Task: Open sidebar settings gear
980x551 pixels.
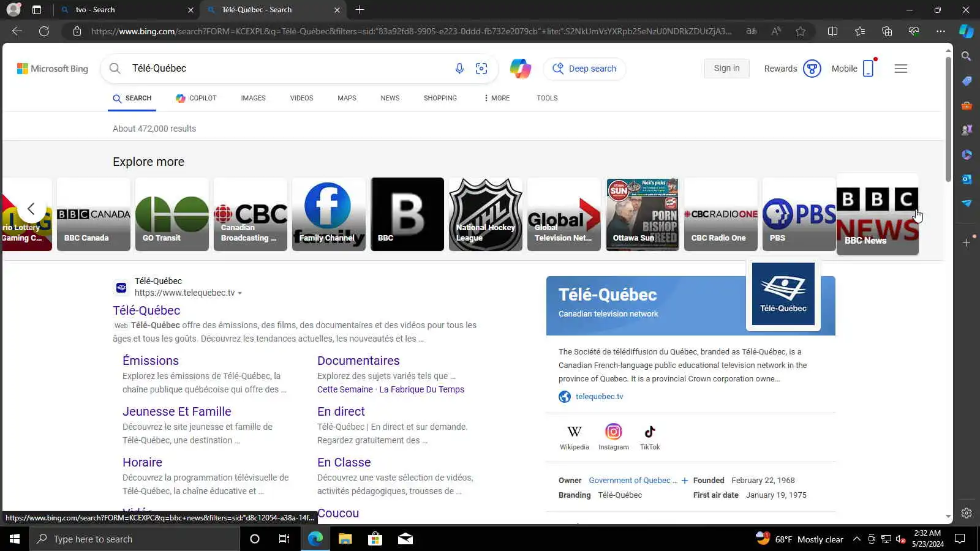Action: (x=967, y=513)
